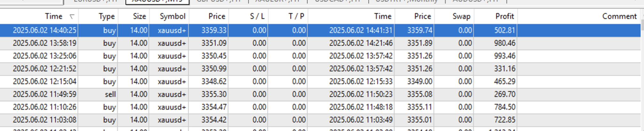Click the 993.46 profit cell
This screenshot has width=644, height=131.
click(x=504, y=56)
